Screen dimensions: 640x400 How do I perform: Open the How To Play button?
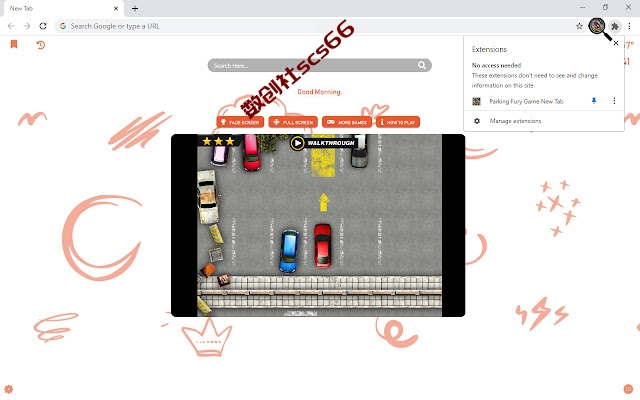coord(398,122)
